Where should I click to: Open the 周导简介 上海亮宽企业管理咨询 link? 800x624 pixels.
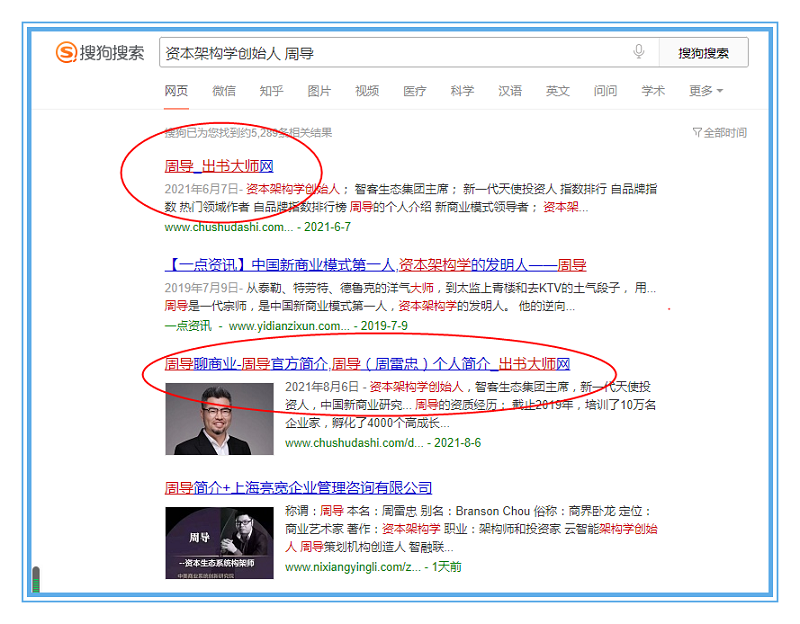point(298,488)
